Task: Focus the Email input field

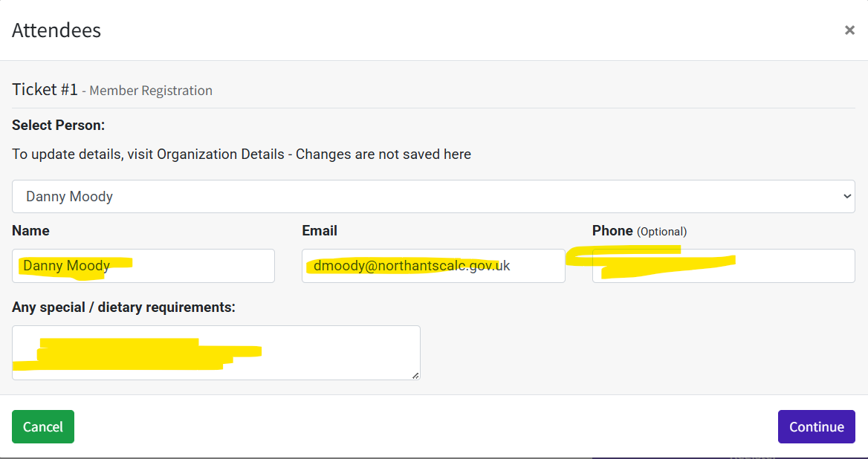Action: [433, 266]
